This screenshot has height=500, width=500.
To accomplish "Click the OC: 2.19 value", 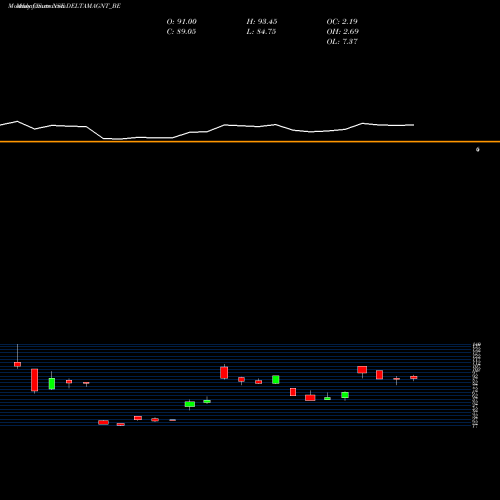I will tap(342, 22).
